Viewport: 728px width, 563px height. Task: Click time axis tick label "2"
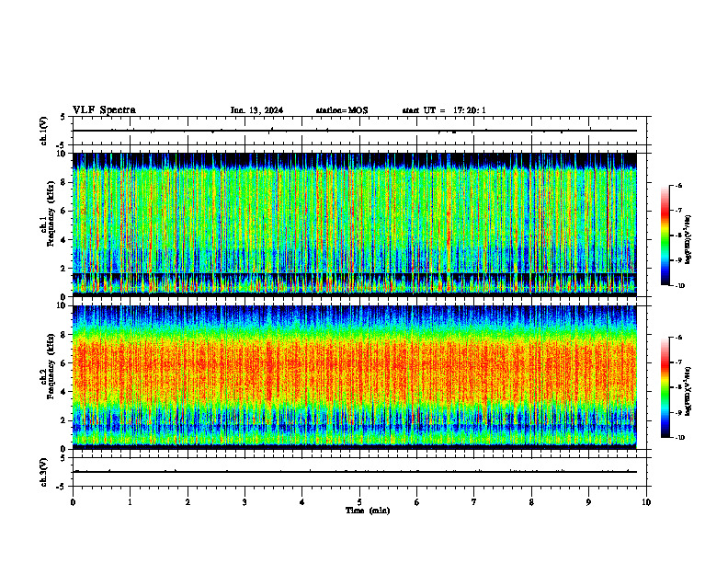click(188, 502)
